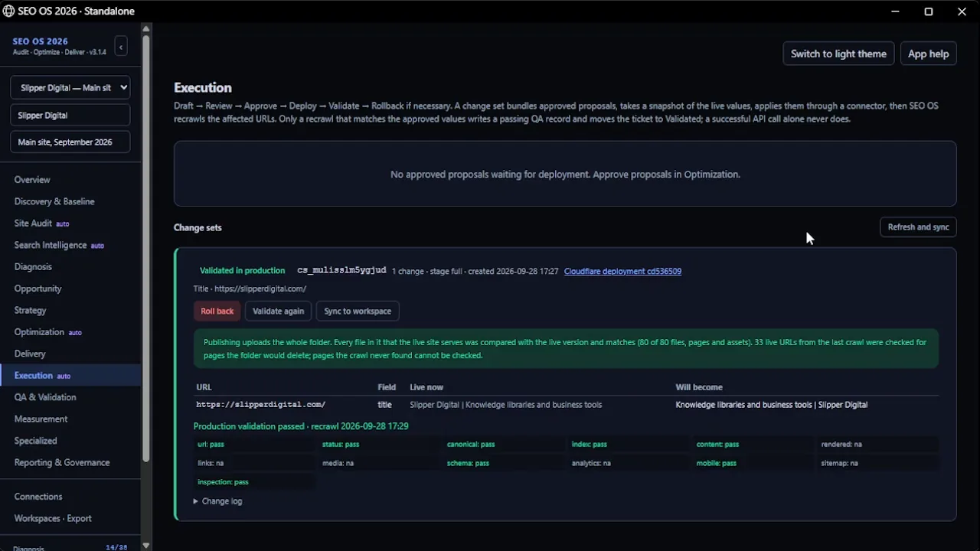Select Search Intelligence in sidebar
The image size is (980, 551).
[x=51, y=245]
